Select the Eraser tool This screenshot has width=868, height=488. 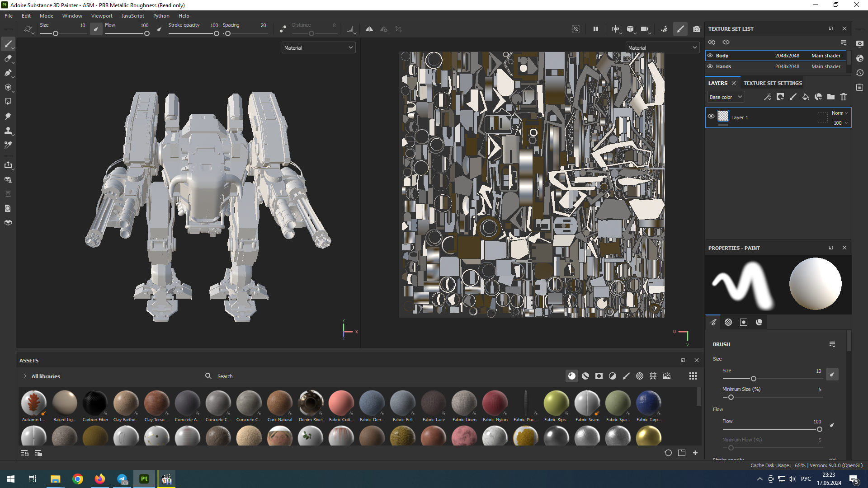(x=8, y=58)
